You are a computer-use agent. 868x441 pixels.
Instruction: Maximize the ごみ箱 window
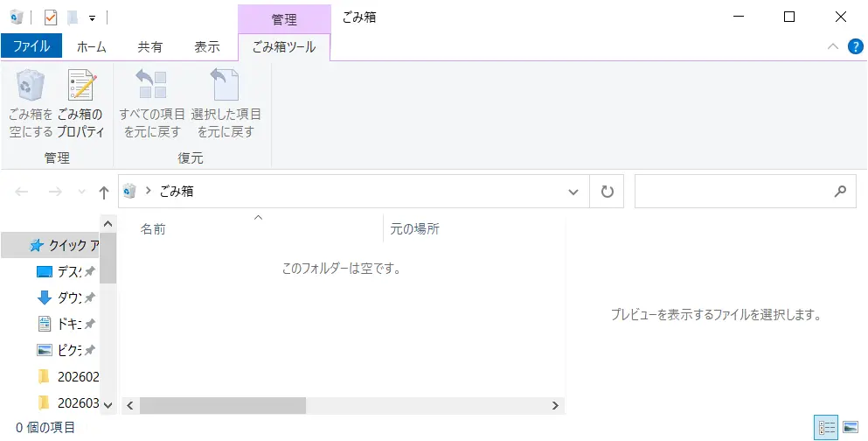(789, 17)
